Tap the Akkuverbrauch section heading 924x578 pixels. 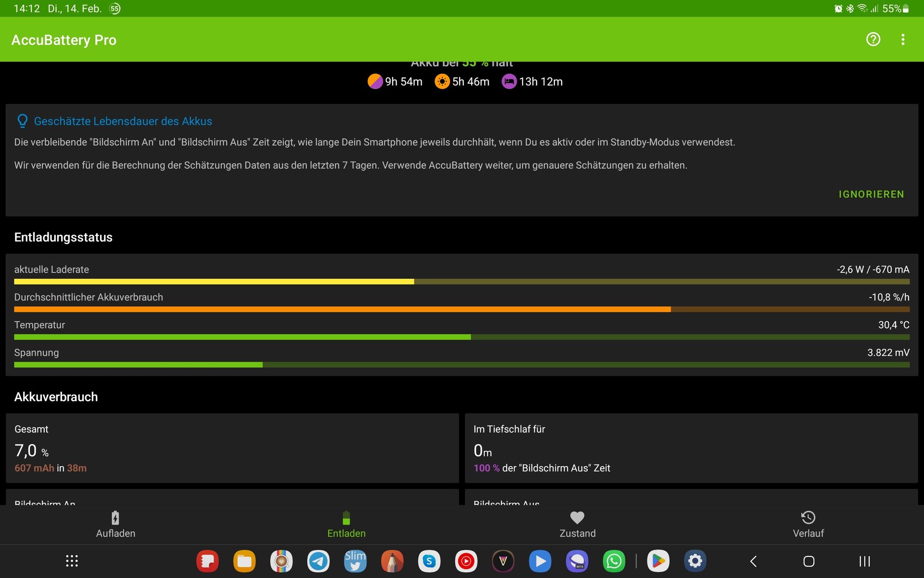(x=56, y=397)
